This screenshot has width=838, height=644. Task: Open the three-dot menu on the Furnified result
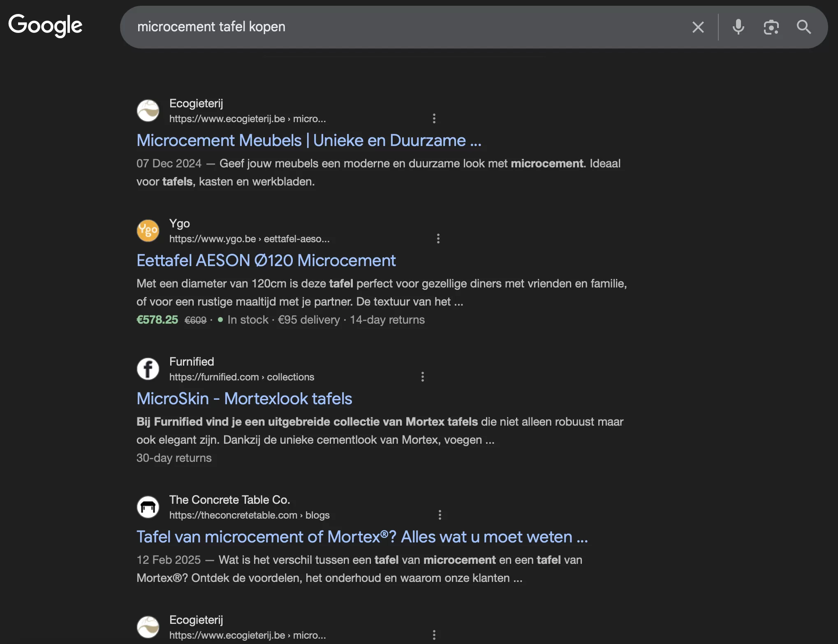click(x=422, y=376)
